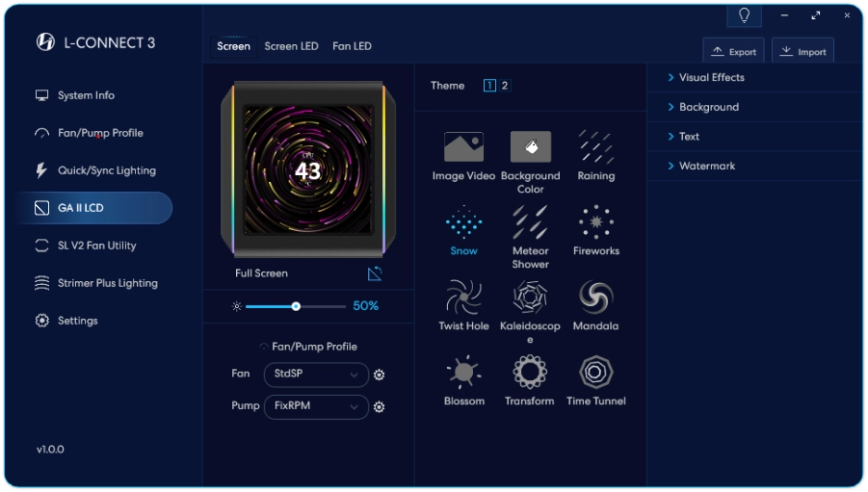Choose the Blossom effect
This screenshot has height=492, width=868.
click(463, 372)
